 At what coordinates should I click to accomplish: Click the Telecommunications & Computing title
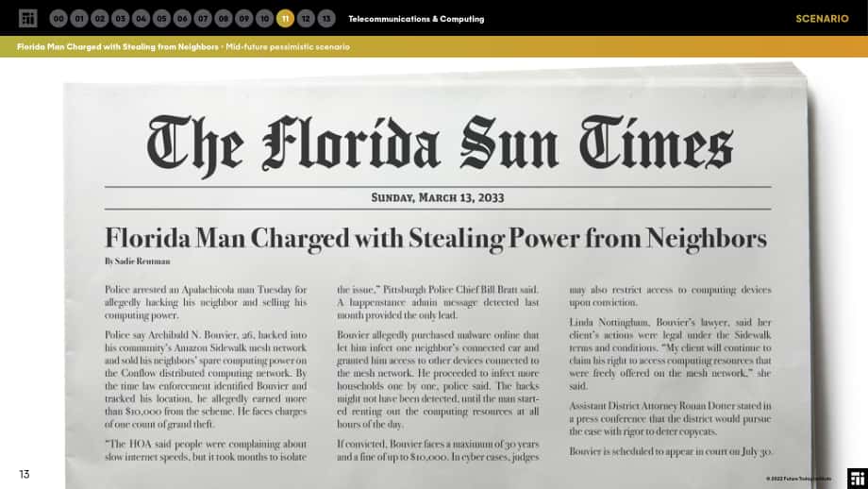point(416,19)
